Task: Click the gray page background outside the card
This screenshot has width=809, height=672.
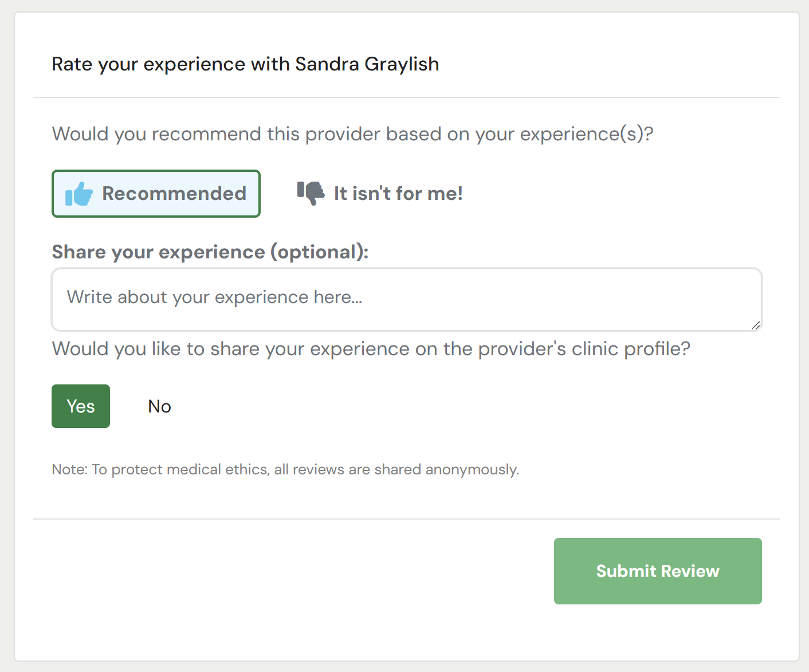Action: [x=6, y=344]
